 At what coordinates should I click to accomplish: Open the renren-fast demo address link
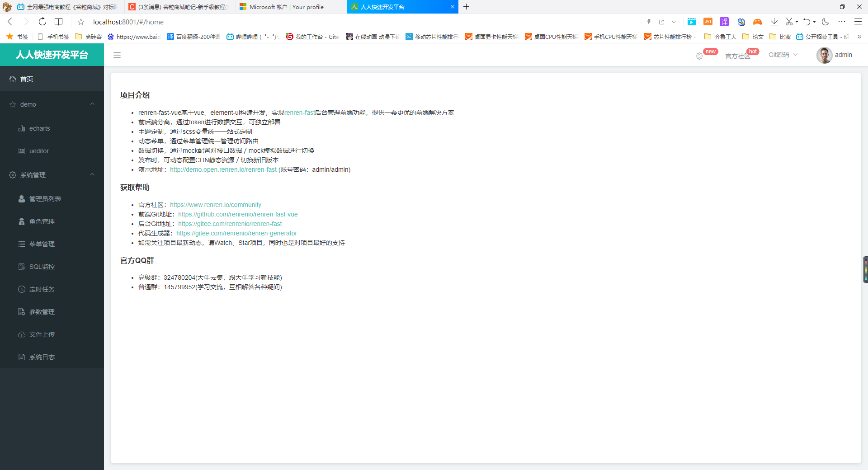pyautogui.click(x=223, y=169)
